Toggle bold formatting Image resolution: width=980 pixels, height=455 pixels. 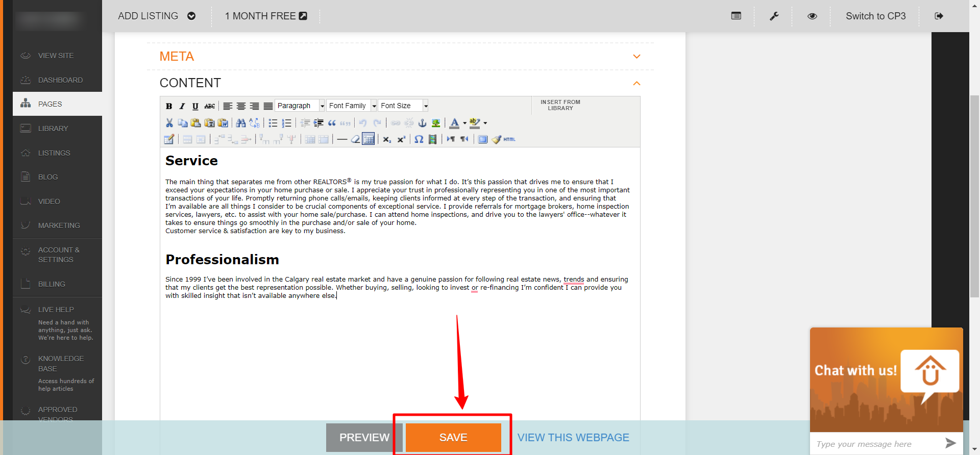[x=169, y=106]
